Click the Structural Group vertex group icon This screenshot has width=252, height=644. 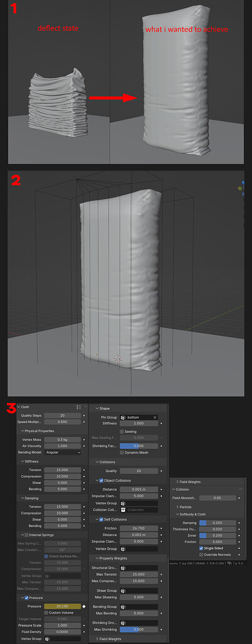point(123,568)
